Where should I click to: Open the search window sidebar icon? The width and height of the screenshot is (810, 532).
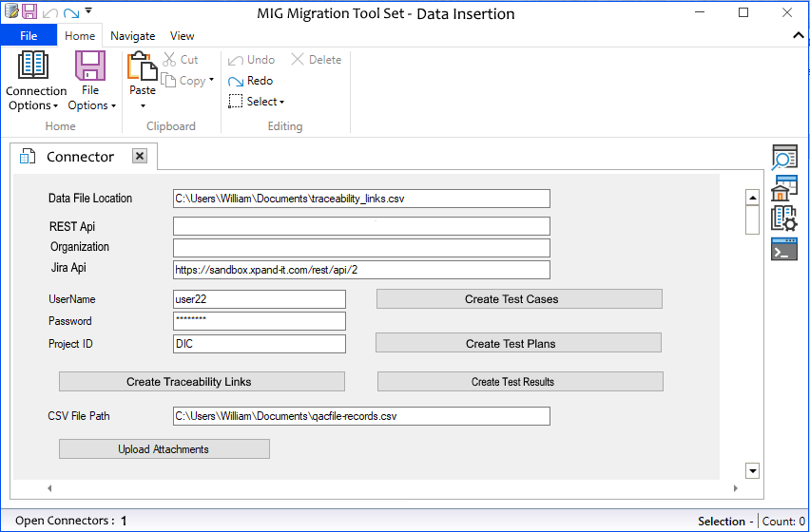[x=784, y=158]
